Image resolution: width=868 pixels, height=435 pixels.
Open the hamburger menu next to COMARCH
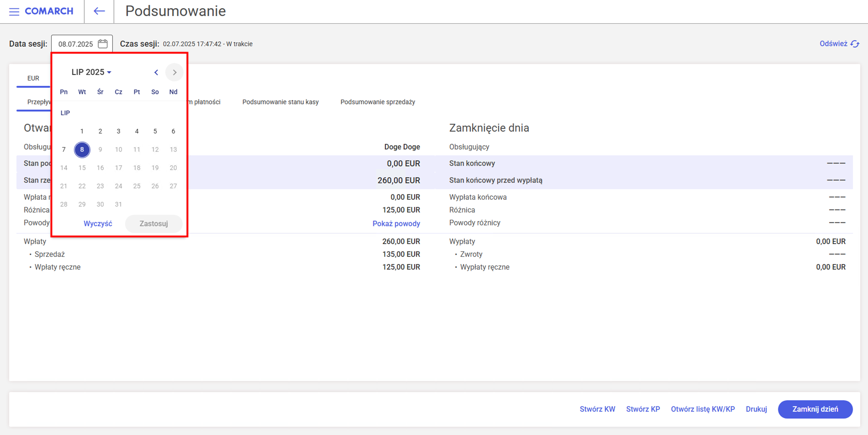(x=14, y=11)
